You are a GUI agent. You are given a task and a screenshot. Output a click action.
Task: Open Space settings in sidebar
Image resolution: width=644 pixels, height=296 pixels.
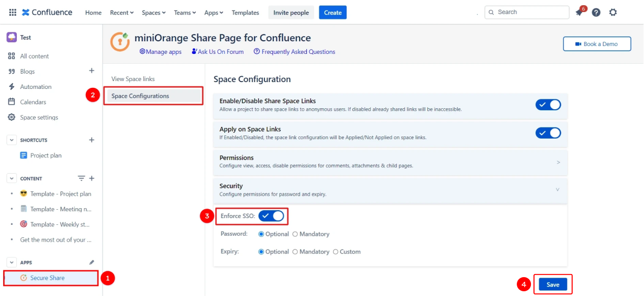click(x=39, y=117)
